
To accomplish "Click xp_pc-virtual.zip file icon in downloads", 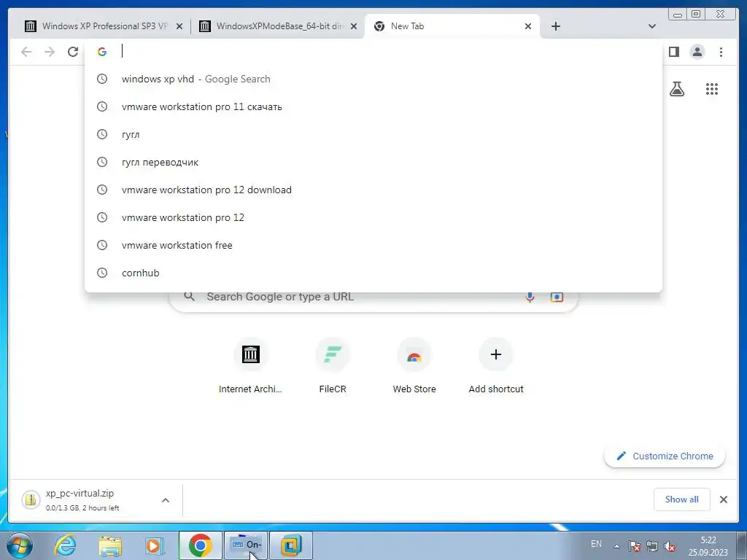I will pyautogui.click(x=31, y=499).
